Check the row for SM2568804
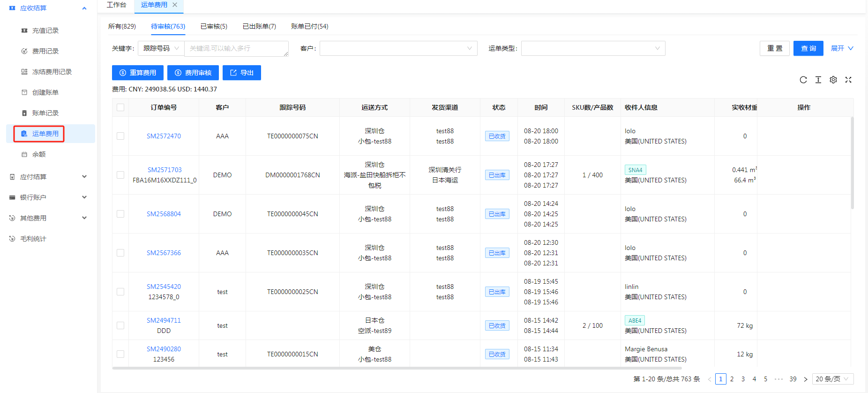The width and height of the screenshot is (868, 393). tap(120, 214)
